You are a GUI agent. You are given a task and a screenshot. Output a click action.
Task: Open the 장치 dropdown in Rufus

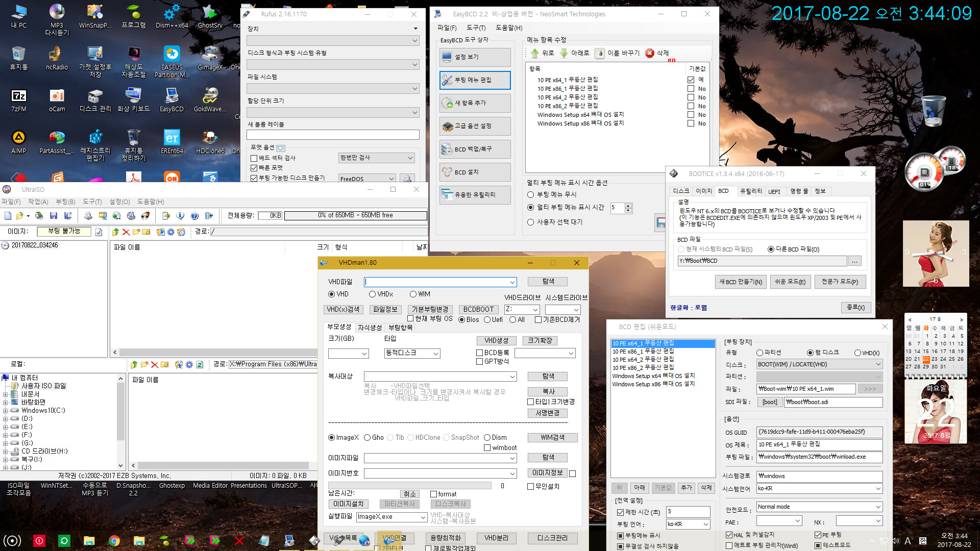[x=333, y=41]
